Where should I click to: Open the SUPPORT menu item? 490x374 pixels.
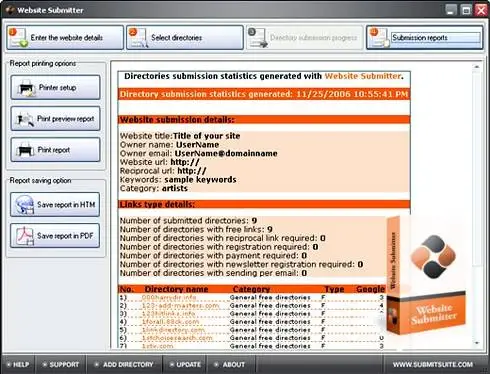pos(61,365)
